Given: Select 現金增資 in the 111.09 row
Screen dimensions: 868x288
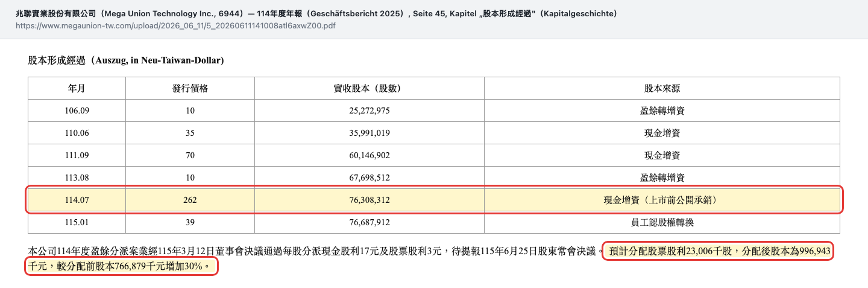Looking at the screenshot, I should point(662,156).
